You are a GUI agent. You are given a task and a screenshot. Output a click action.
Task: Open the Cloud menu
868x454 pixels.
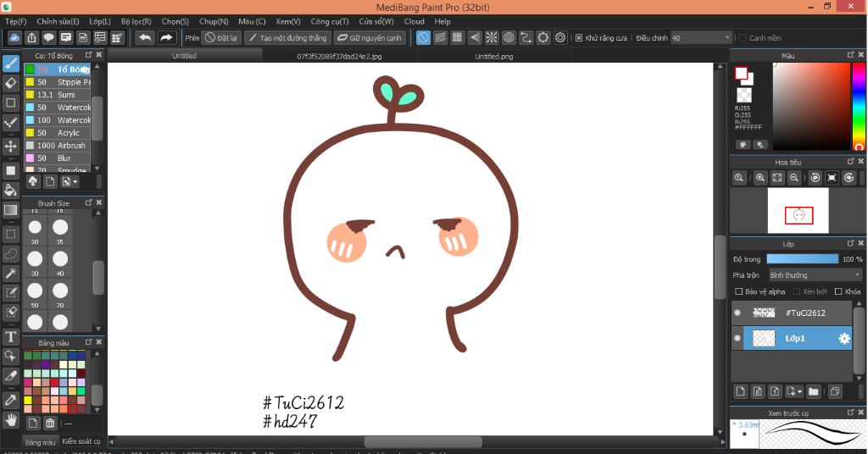pyautogui.click(x=414, y=21)
